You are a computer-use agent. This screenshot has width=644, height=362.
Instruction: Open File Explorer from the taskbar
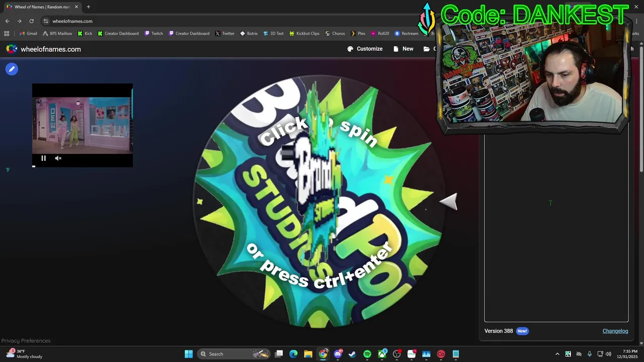coord(308,354)
